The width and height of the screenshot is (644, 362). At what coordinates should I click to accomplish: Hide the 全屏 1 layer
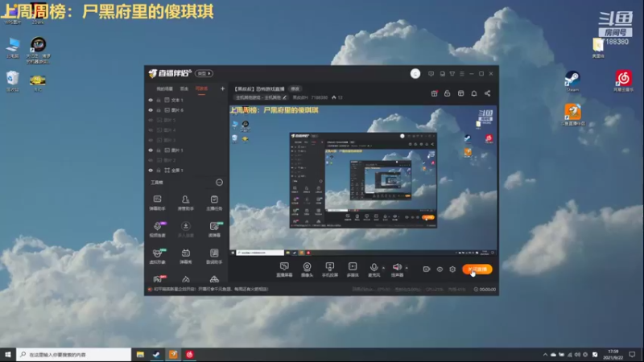151,171
